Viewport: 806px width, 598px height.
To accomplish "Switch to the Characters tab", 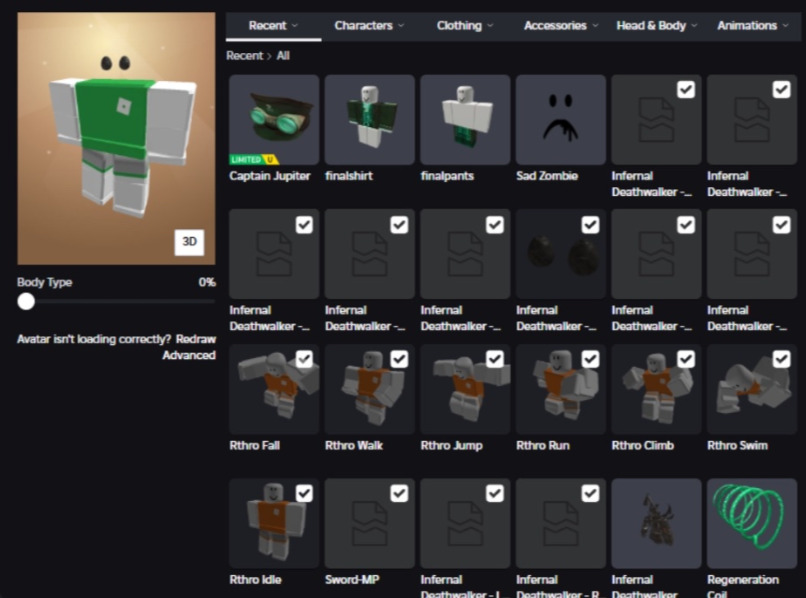I will pos(367,25).
